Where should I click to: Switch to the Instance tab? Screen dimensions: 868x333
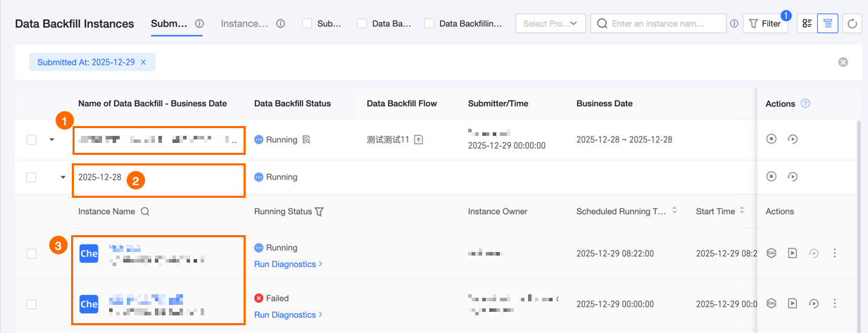[x=244, y=23]
